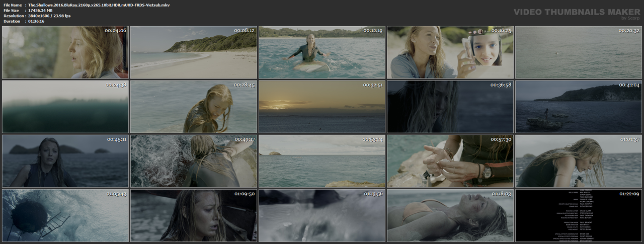
Task: Select the rock island thumbnail at 00:41:04
Action: point(579,107)
